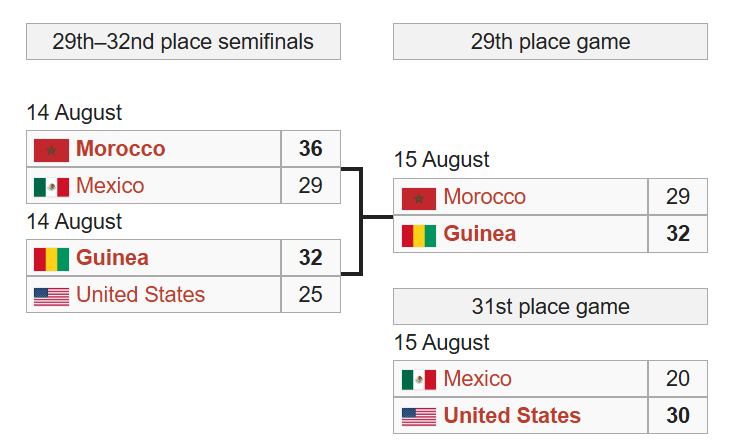Open bold United States link in 31st place game
The height and width of the screenshot is (447, 729).
pyautogui.click(x=512, y=415)
